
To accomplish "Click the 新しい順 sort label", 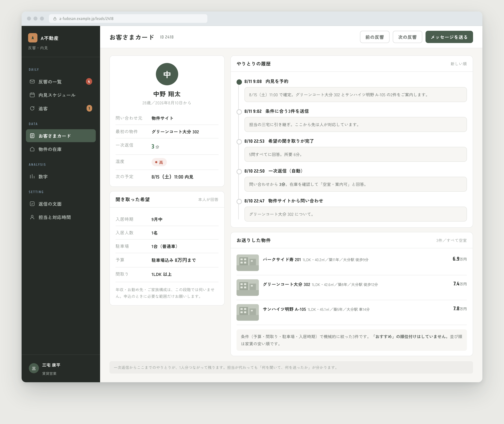I will (x=458, y=64).
